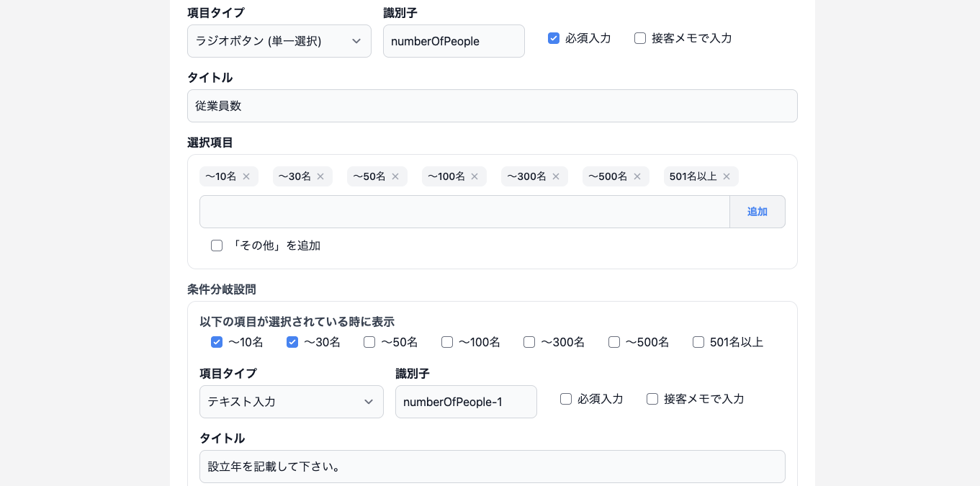Remove the 〜100名 option tag
This screenshot has height=486, width=980.
click(x=475, y=176)
